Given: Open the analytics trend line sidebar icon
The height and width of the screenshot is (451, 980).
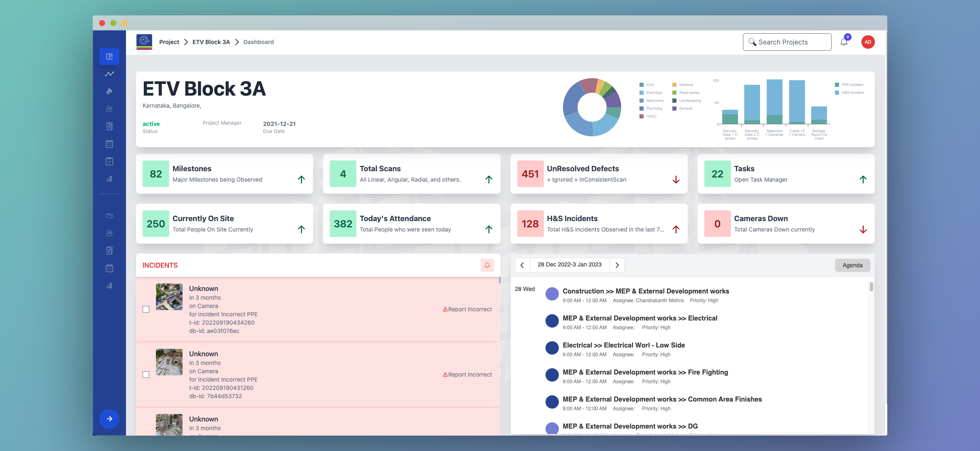Looking at the screenshot, I should pyautogui.click(x=109, y=74).
